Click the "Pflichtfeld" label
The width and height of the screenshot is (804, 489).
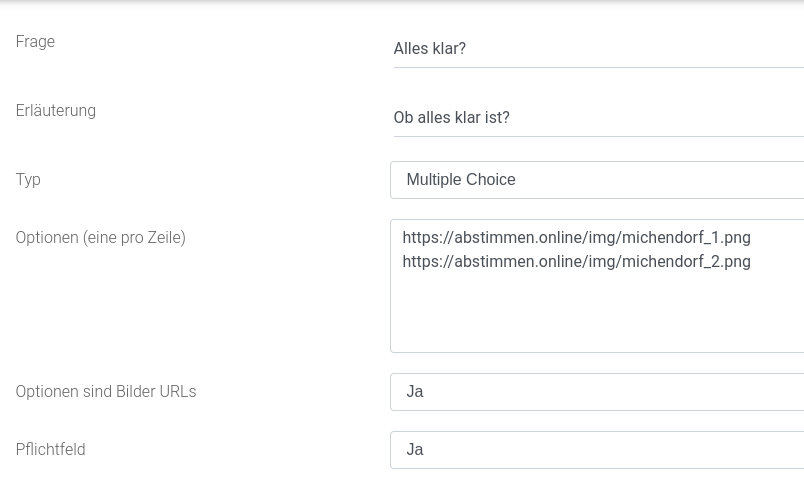click(50, 450)
